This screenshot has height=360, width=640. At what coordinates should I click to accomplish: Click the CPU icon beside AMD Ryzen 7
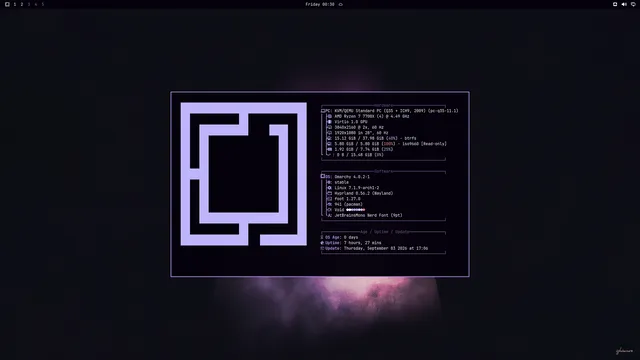[329, 116]
